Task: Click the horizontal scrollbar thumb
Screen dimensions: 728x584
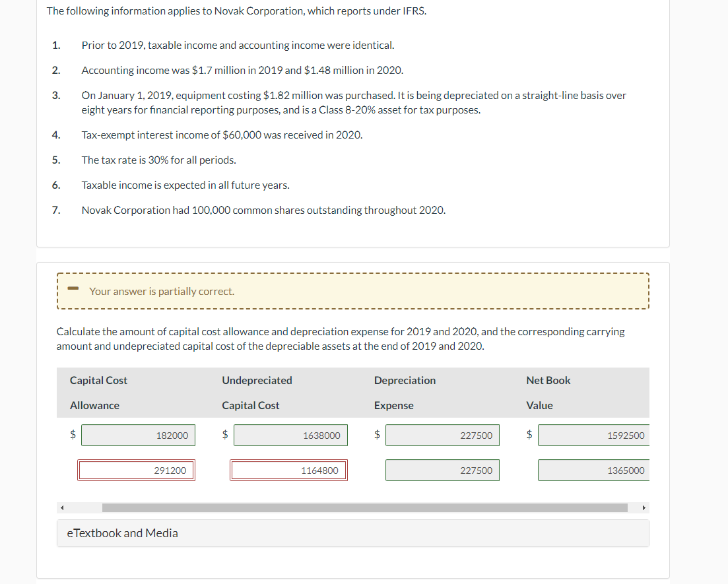Action: coord(364,507)
